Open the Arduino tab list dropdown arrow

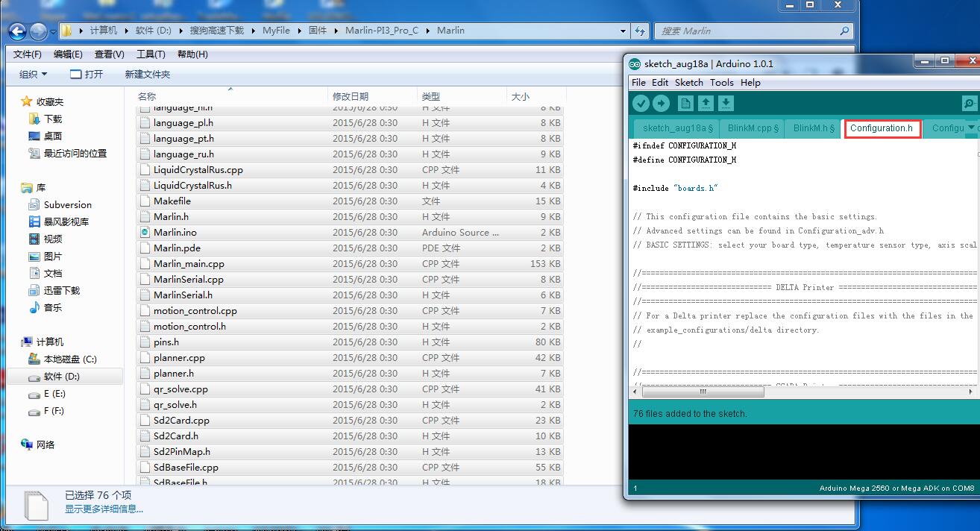[970, 128]
